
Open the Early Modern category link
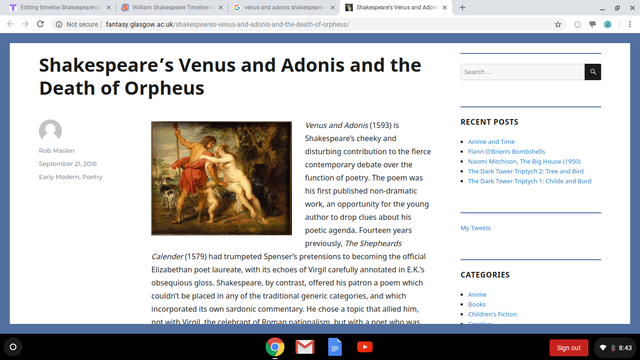pos(59,177)
